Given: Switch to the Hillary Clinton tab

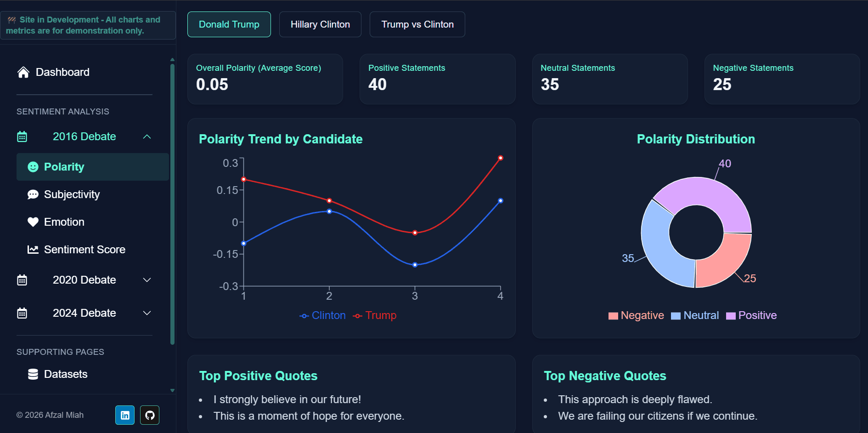Looking at the screenshot, I should click(320, 24).
